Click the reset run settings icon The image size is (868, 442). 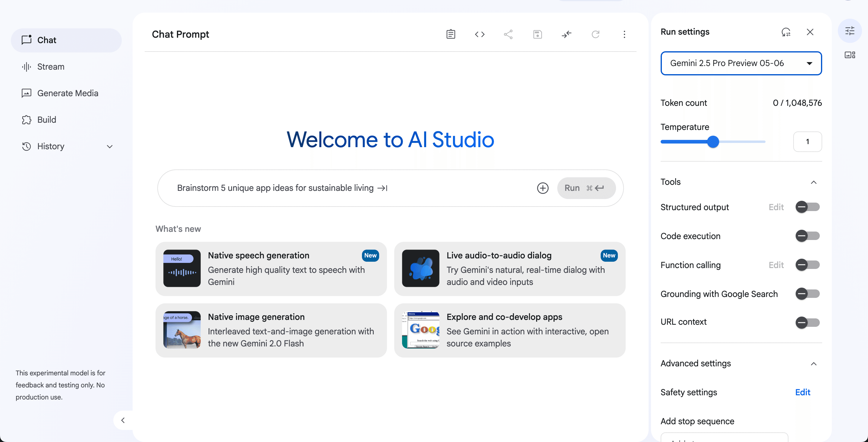click(x=786, y=32)
